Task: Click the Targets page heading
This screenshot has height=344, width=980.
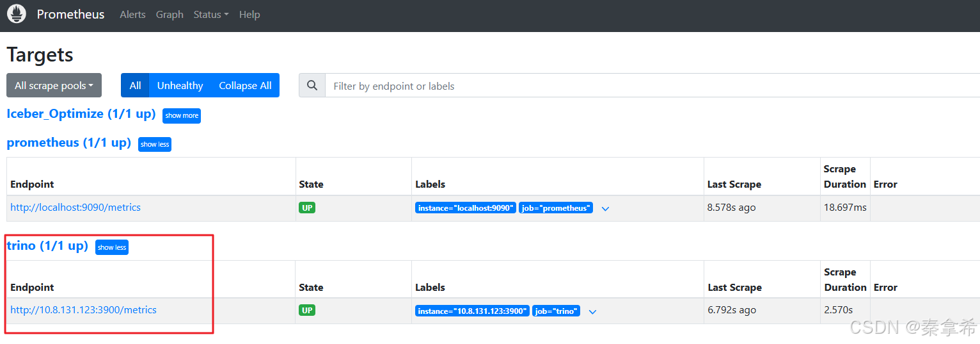Action: [40, 55]
